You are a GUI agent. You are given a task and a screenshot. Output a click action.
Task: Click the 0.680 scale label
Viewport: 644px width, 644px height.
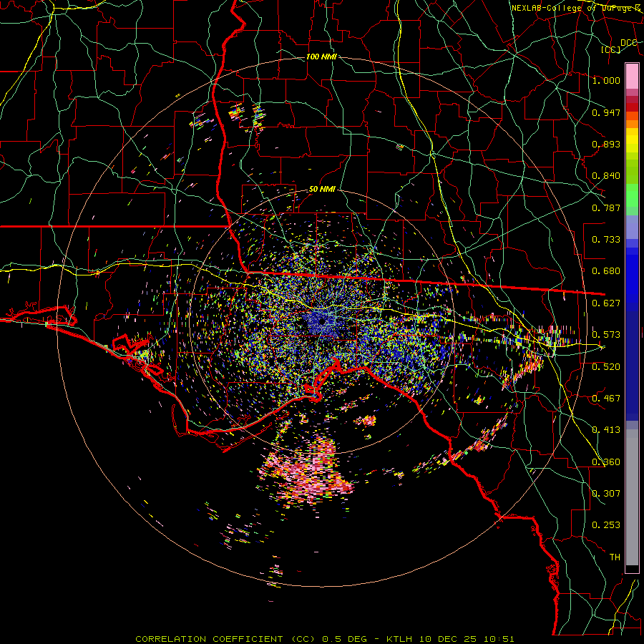[x=606, y=271]
